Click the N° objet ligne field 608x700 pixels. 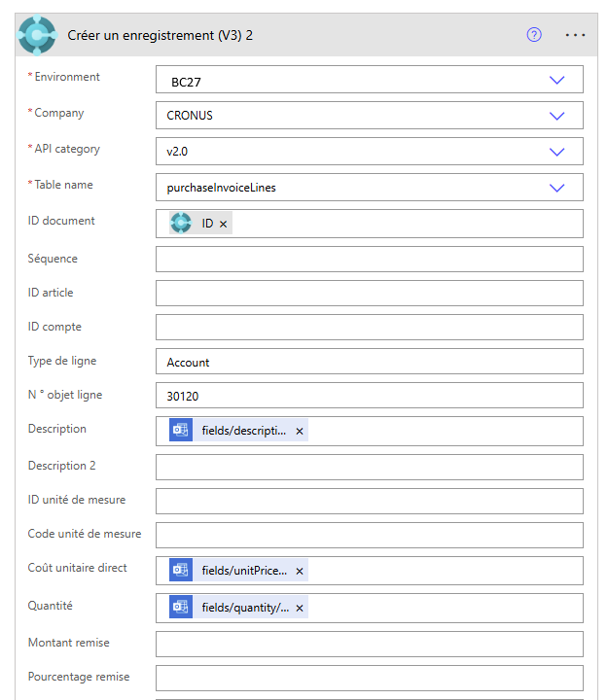[369, 396]
